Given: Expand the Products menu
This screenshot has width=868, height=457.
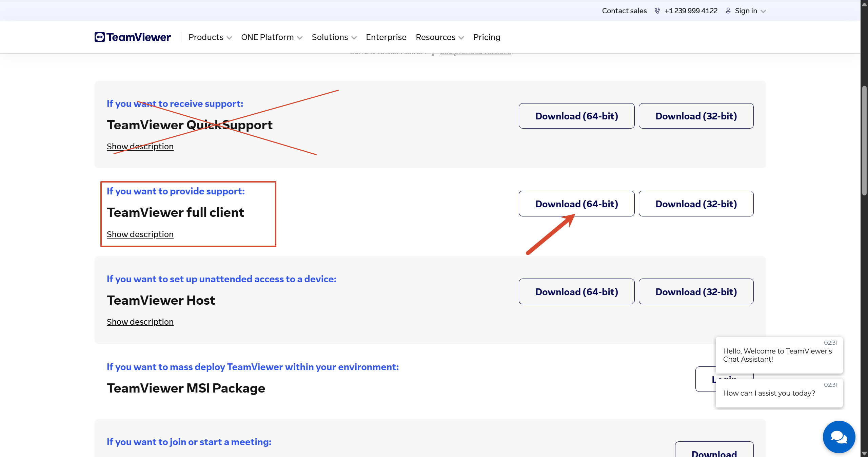Looking at the screenshot, I should pyautogui.click(x=210, y=37).
